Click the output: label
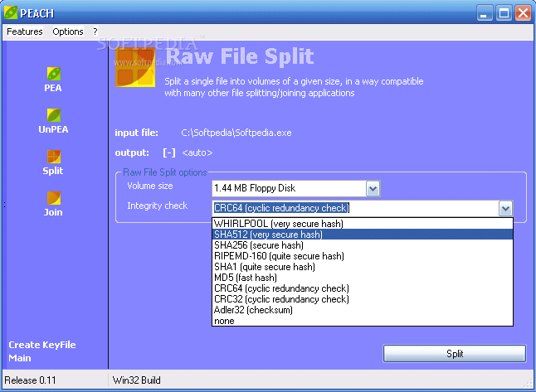Screen dimensions: 536x392 pos(132,152)
